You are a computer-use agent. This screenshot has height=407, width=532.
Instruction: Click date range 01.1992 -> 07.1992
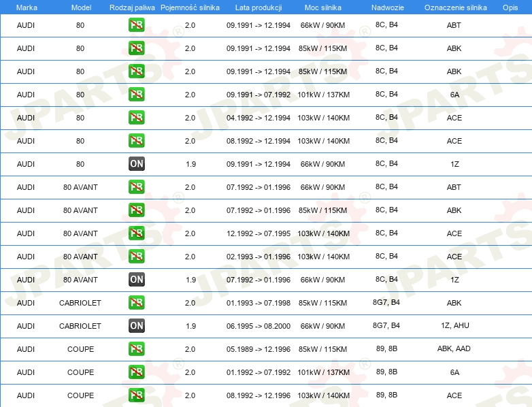pyautogui.click(x=259, y=372)
